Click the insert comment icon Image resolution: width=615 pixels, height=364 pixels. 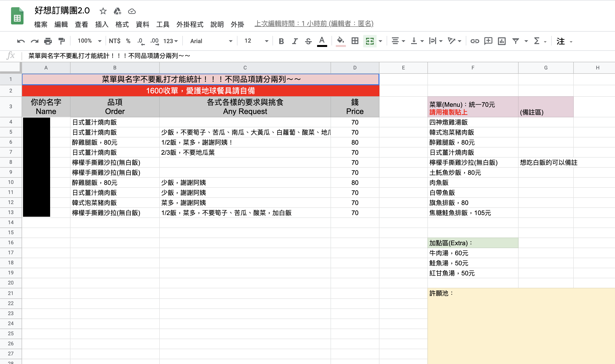pyautogui.click(x=488, y=41)
